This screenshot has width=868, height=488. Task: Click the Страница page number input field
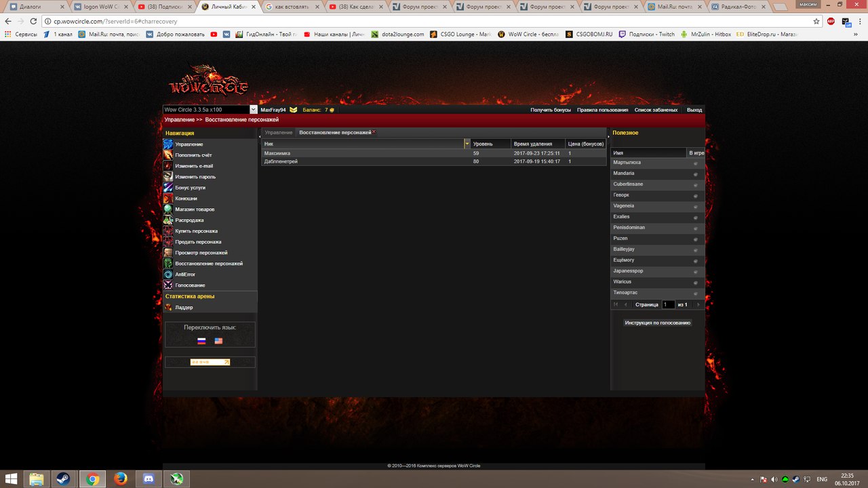[x=668, y=305]
